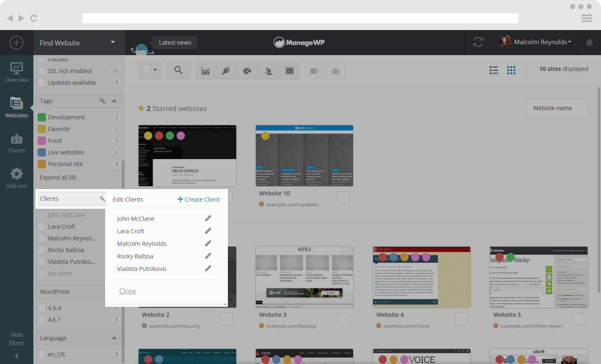Click the themes palette toolbar icon
Viewport: 601px width, 364px height.
coord(247,71)
